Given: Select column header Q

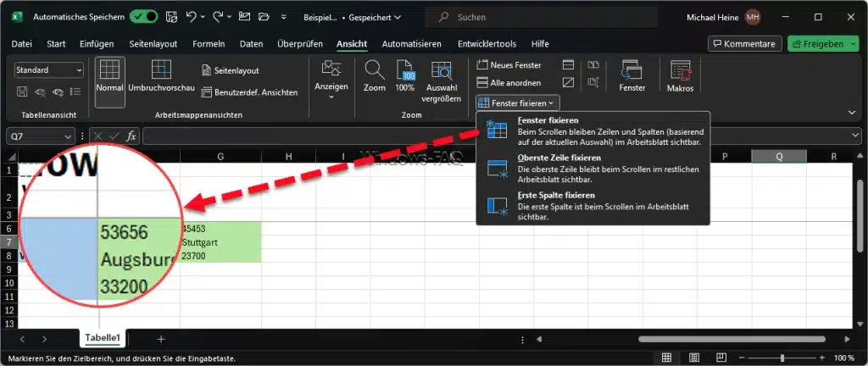Looking at the screenshot, I should [779, 157].
